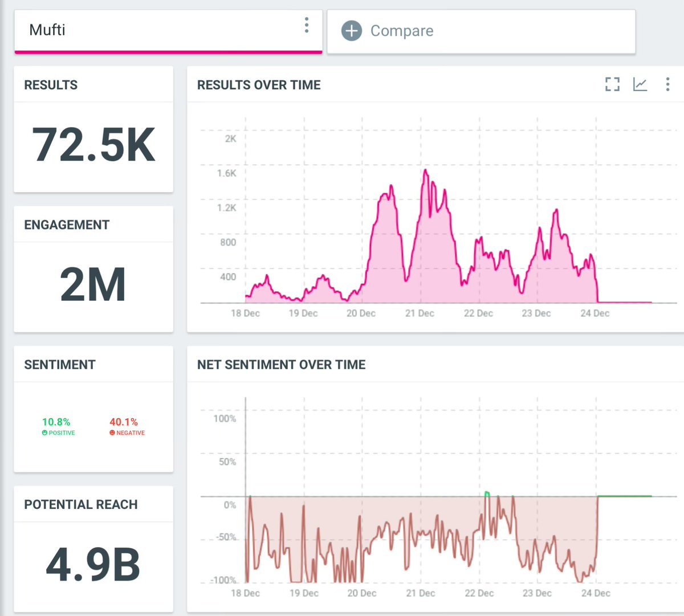Click the 50% label in sentiment chart
Screen dimensions: 684x616
227,462
